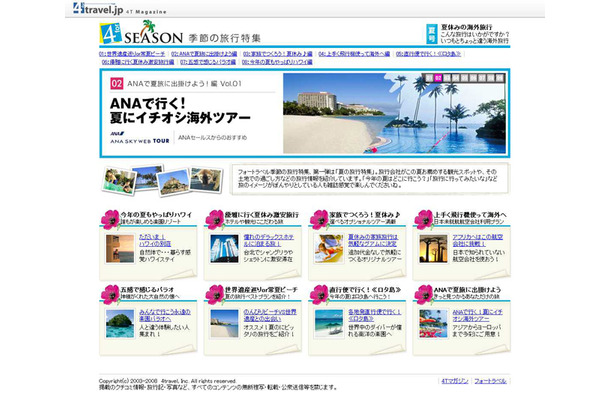Open the turquoise sea thumbnail in ロタ島 card
The width and height of the screenshot is (610, 400).
click(329, 324)
